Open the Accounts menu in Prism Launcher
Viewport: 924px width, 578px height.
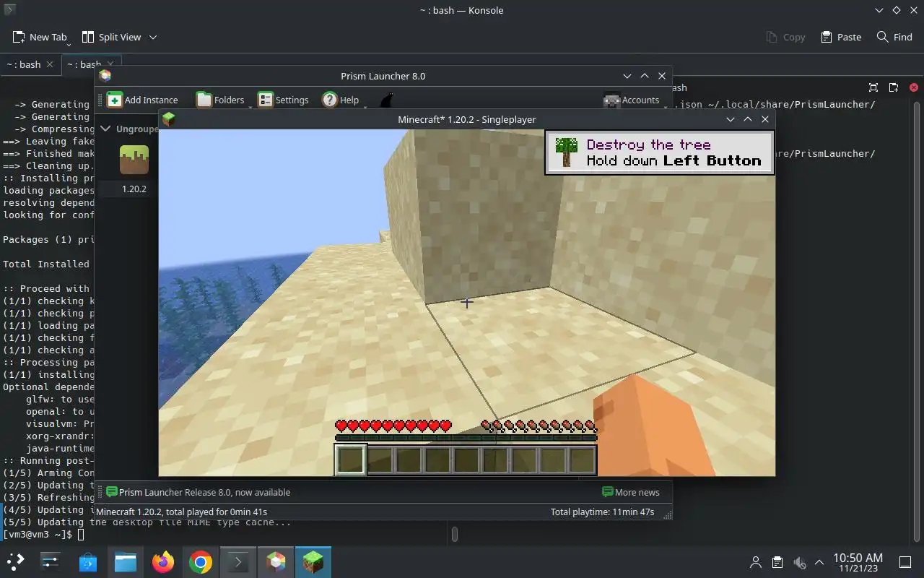pos(632,100)
